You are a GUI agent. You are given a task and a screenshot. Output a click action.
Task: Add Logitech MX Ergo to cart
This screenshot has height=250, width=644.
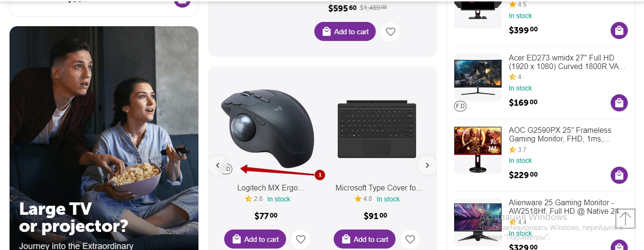[x=255, y=239]
